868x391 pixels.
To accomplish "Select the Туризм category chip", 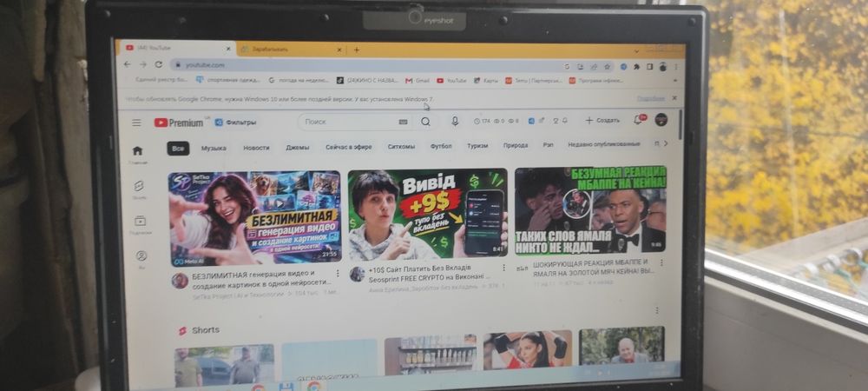I will tap(477, 146).
